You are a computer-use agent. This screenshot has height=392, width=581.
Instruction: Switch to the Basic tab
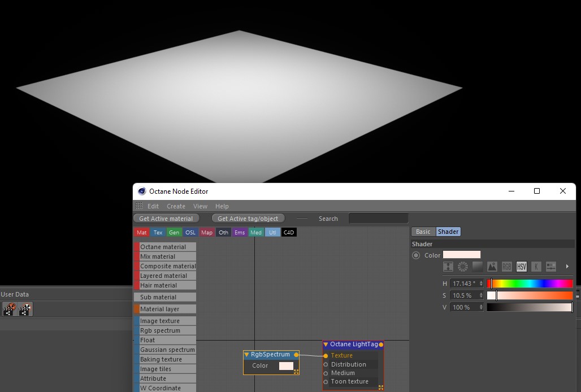[x=423, y=232]
